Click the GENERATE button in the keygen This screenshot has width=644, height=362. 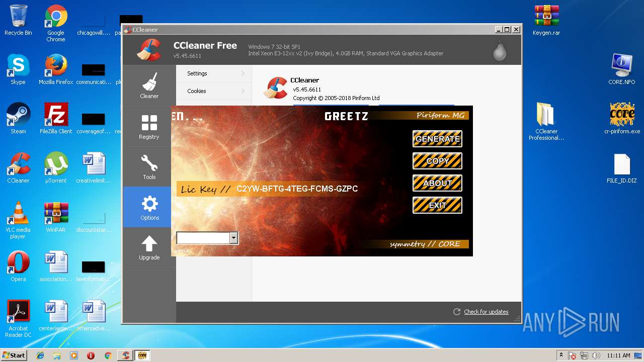point(437,139)
